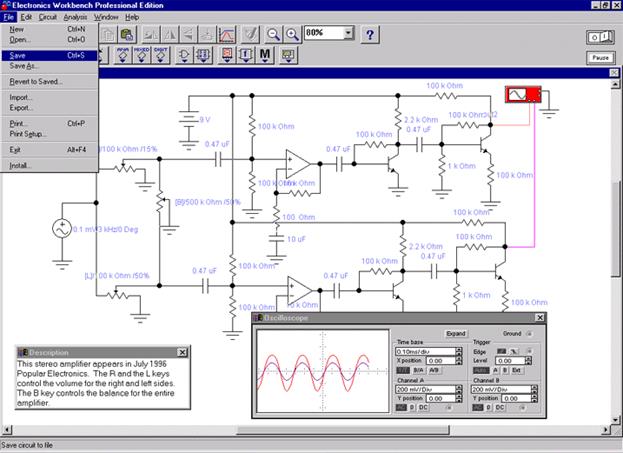The width and height of the screenshot is (623, 453).
Task: Open the Analysis menu
Action: click(75, 17)
